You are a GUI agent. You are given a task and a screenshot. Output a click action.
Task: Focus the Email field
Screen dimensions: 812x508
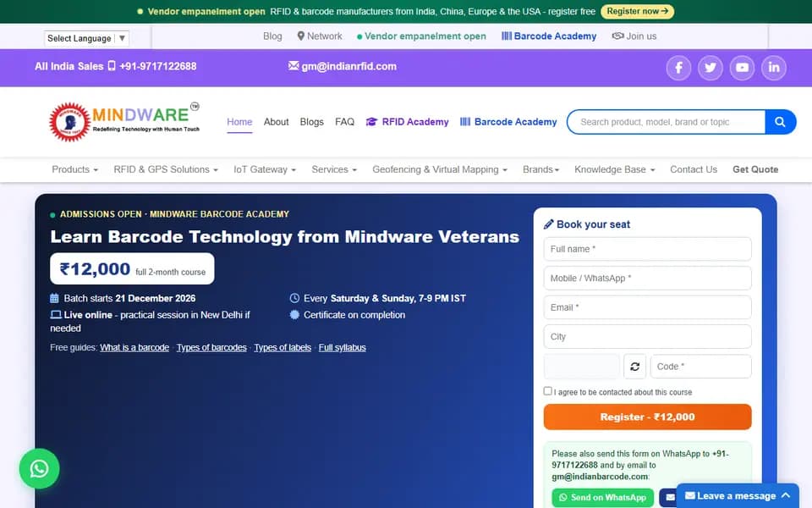click(x=647, y=307)
